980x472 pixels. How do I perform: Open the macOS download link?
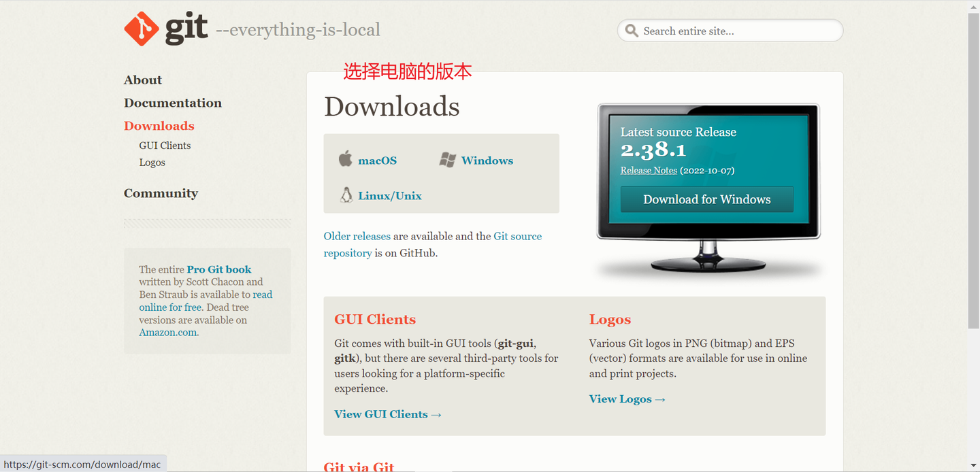pos(378,161)
